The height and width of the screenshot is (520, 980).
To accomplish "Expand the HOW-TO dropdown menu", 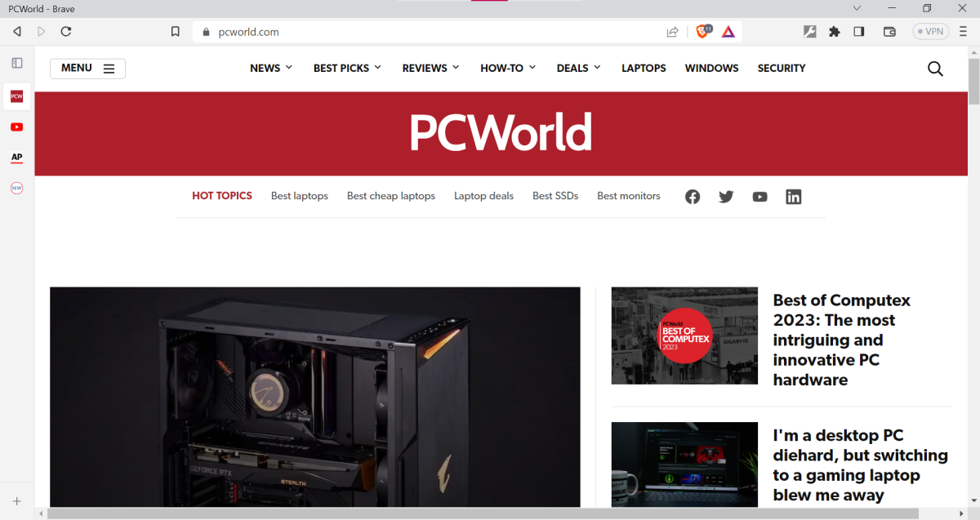I will coord(508,69).
